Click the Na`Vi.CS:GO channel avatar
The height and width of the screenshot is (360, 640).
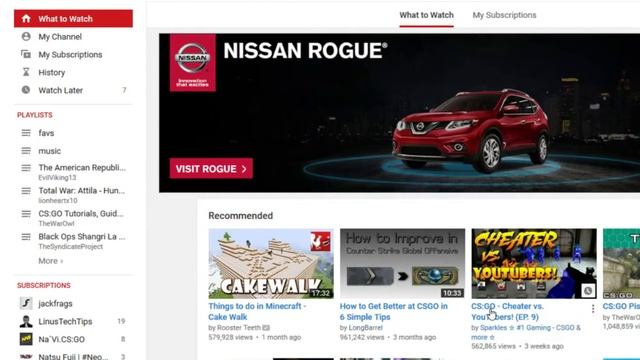26,339
